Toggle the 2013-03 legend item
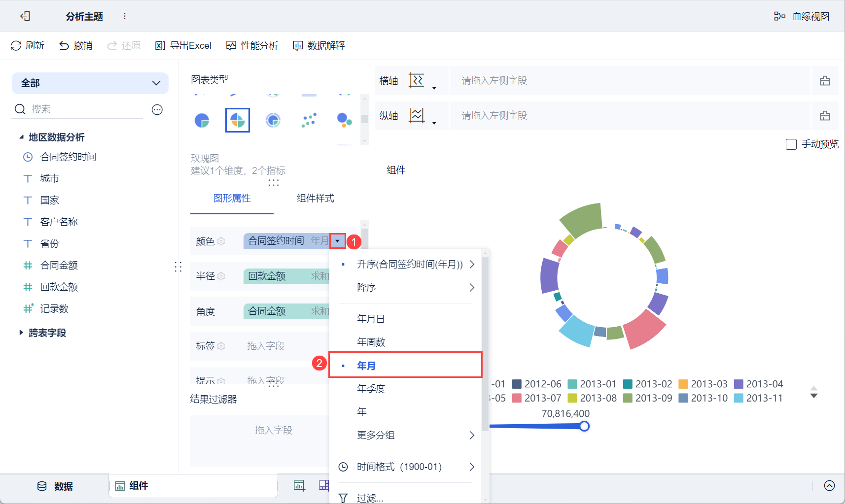845x504 pixels. pos(703,384)
